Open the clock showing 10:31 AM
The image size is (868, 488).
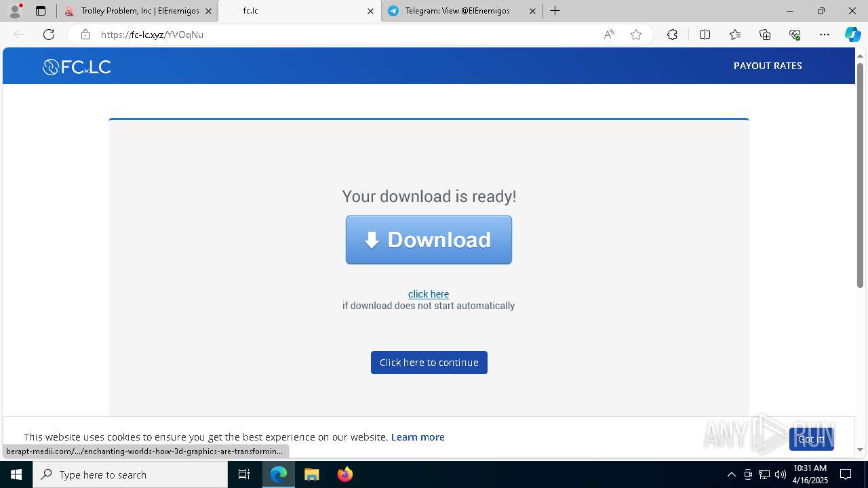[x=810, y=474]
